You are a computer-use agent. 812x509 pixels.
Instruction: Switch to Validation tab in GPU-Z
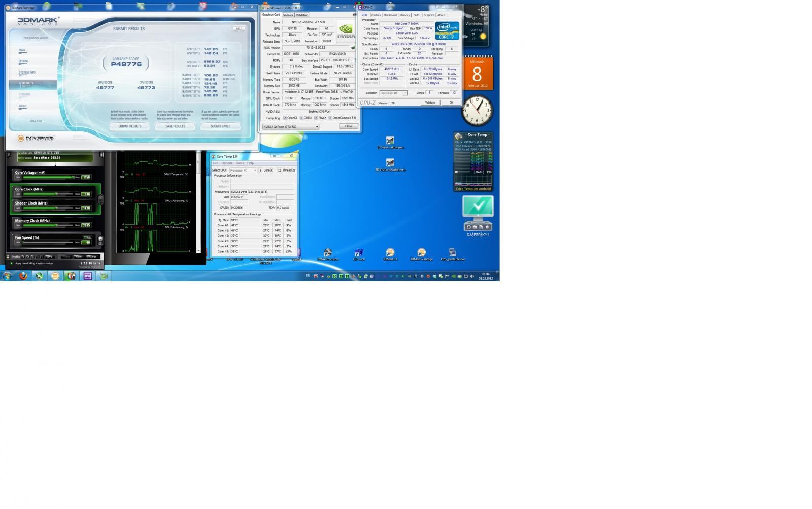302,15
